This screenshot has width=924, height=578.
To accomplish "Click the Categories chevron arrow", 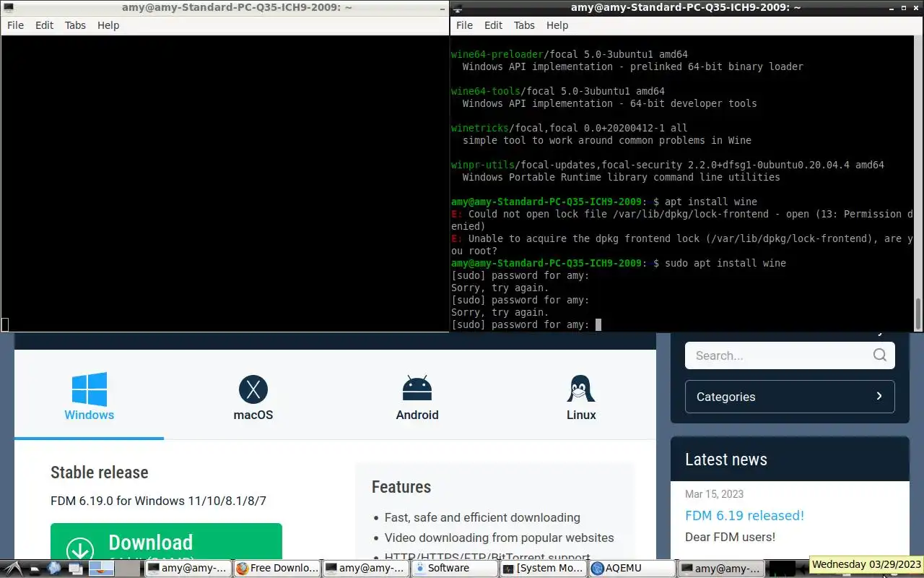I will pyautogui.click(x=879, y=396).
